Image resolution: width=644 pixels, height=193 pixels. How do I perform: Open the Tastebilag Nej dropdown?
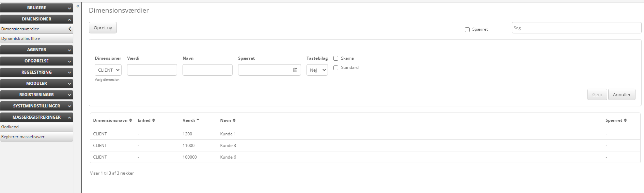pyautogui.click(x=317, y=70)
